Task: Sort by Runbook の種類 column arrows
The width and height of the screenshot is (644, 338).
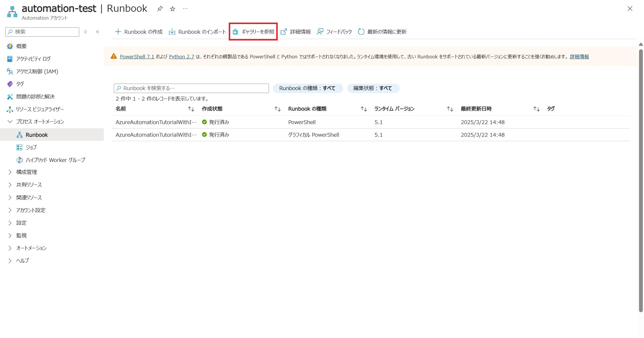Action: click(364, 109)
